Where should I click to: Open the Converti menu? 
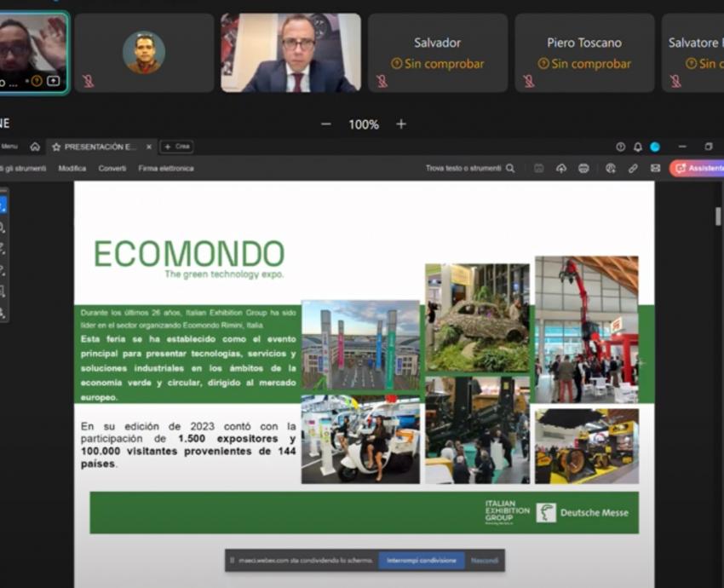click(112, 169)
